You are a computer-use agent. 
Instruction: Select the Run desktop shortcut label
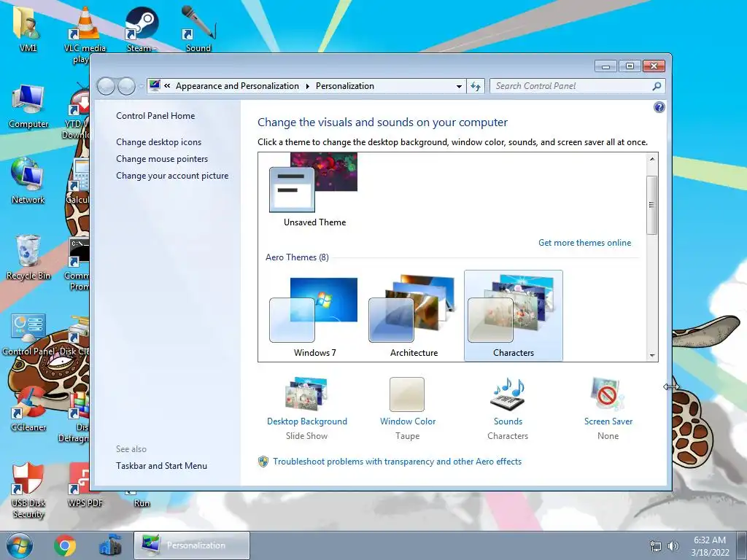coord(142,503)
